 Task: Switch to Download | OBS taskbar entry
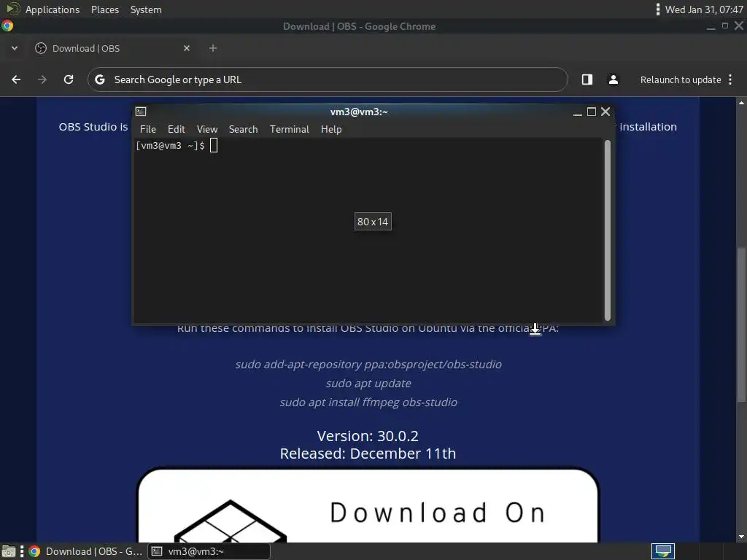point(86,551)
